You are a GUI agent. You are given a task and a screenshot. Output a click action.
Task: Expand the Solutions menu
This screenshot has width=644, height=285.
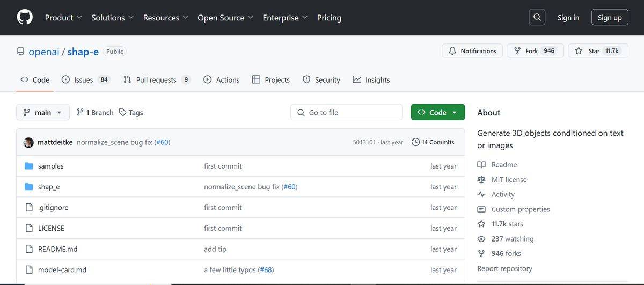pyautogui.click(x=113, y=18)
